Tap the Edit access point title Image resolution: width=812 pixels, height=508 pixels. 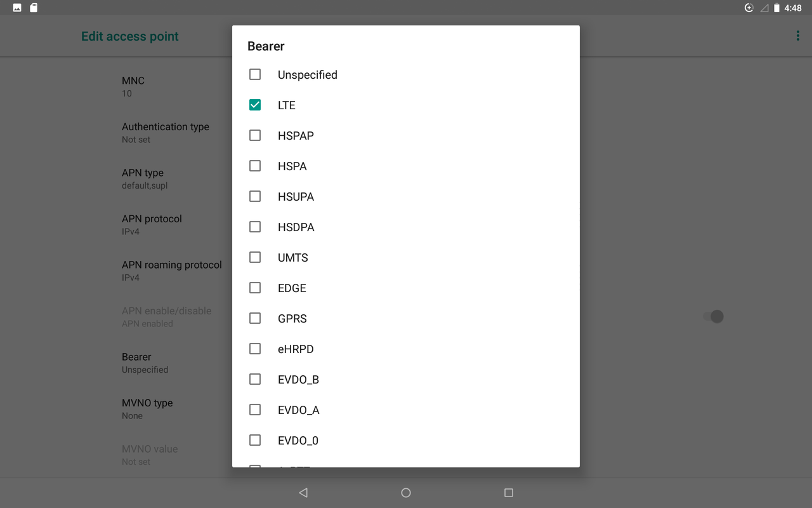(129, 36)
